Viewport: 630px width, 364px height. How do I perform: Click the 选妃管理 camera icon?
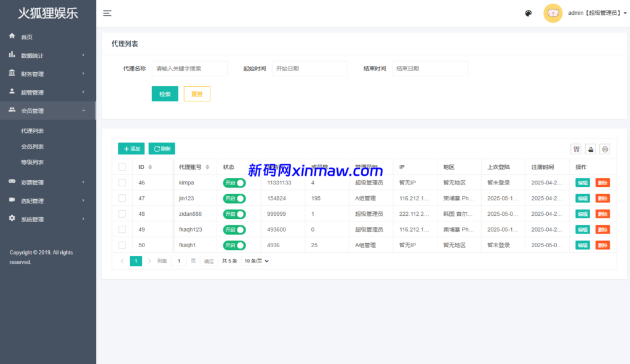tap(12, 200)
